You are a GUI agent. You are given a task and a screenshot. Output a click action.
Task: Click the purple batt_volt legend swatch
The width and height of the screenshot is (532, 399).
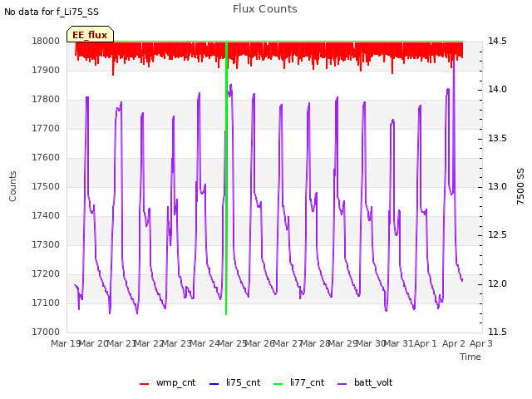click(x=342, y=384)
